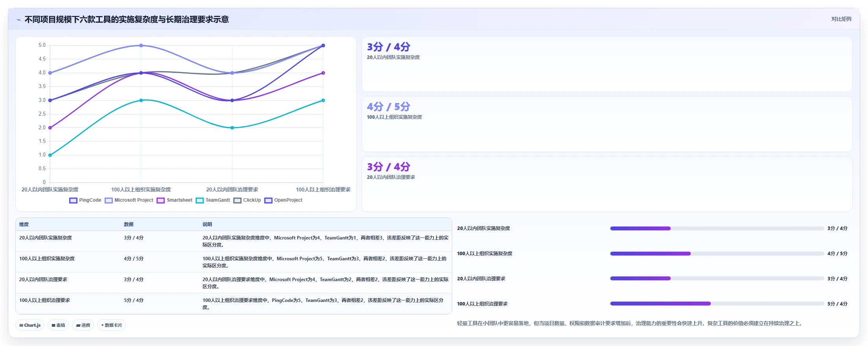Click the 20人以内团队治理要求 progress bar
This screenshot has width=868, height=346.
click(x=717, y=278)
